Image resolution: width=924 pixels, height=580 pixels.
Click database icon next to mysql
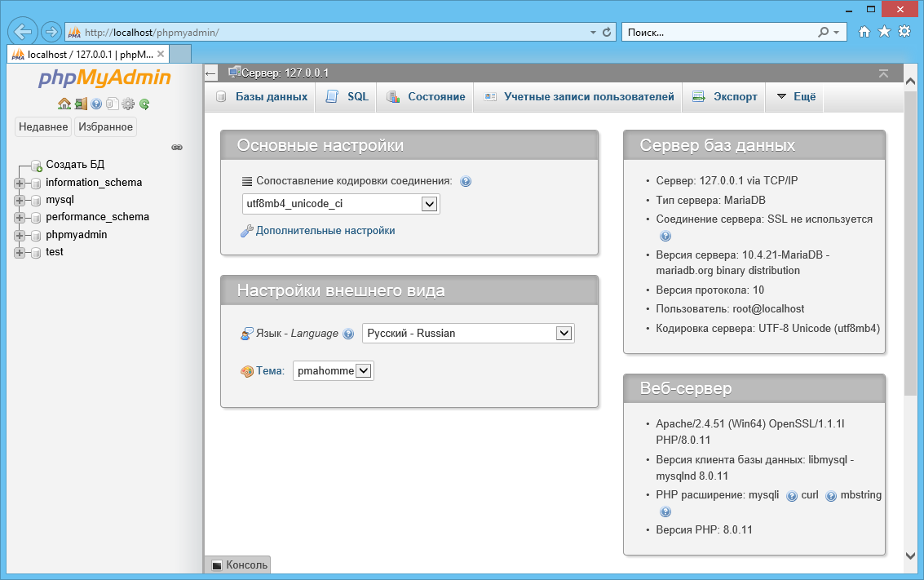pyautogui.click(x=36, y=201)
